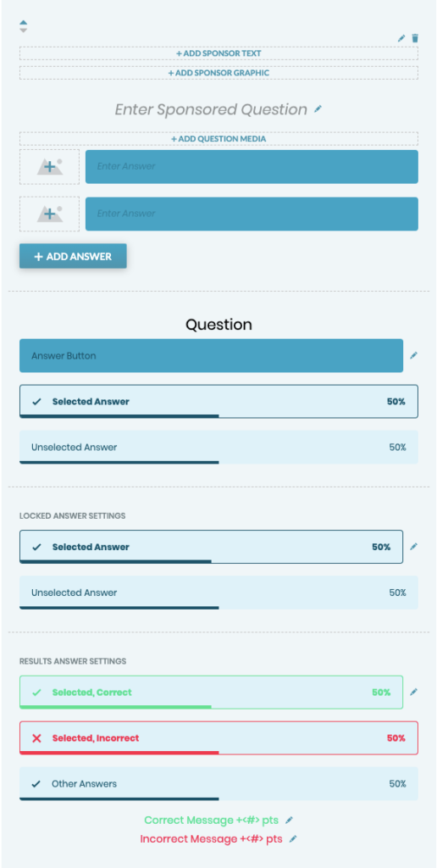Edit locked Selected Answer style pencil

[413, 547]
